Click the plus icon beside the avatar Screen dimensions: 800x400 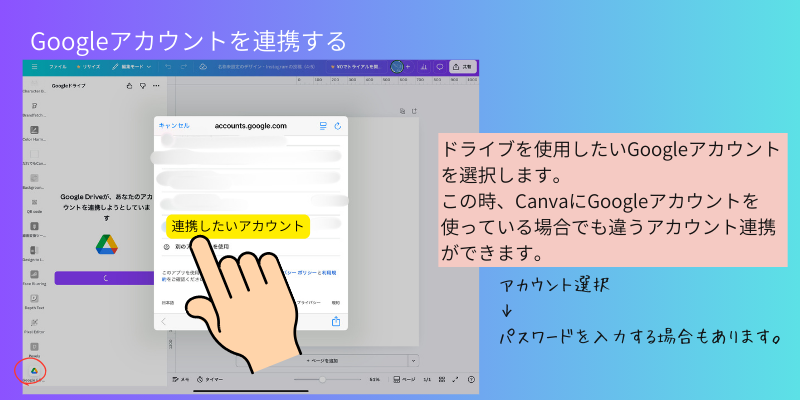click(x=408, y=67)
